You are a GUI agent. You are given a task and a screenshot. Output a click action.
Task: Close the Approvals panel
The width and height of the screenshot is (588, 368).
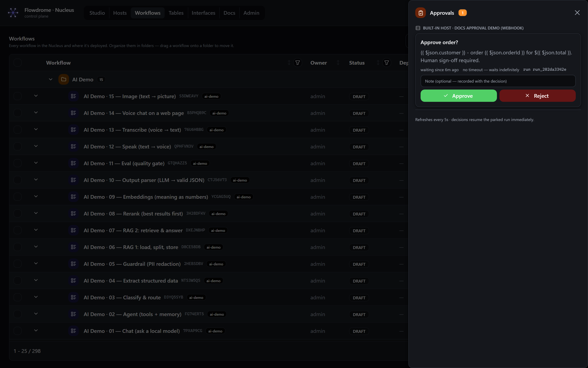pyautogui.click(x=577, y=13)
